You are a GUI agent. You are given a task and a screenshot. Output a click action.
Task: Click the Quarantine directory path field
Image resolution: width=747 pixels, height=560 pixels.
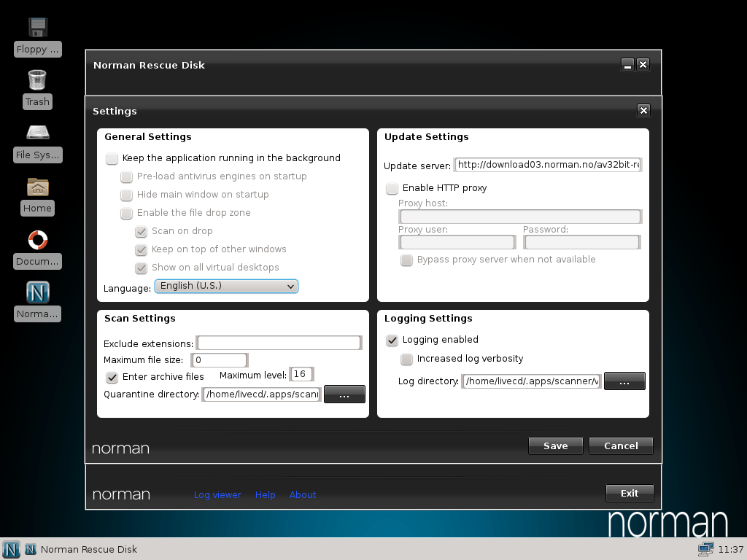[x=262, y=394]
